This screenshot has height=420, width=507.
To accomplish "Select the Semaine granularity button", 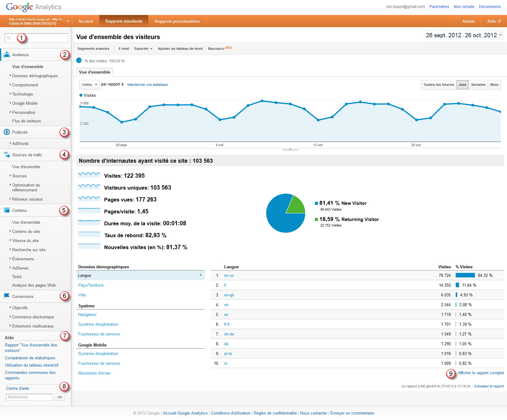I will pos(478,85).
